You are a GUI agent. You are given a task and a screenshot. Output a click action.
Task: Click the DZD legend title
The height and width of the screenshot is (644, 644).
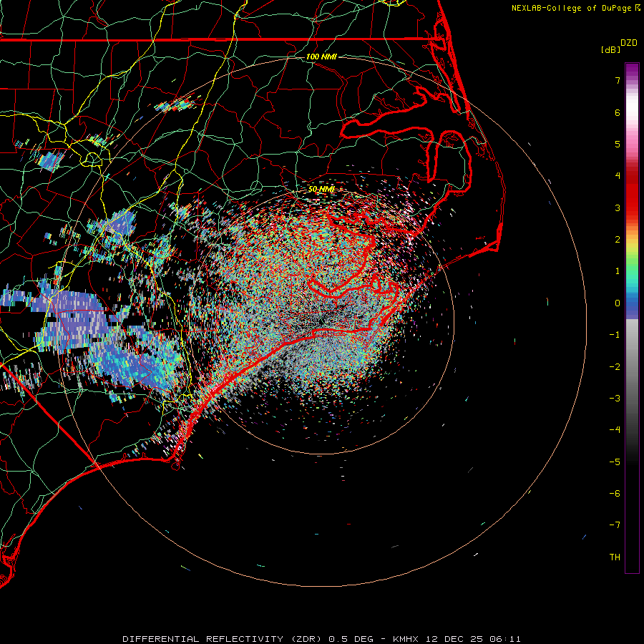(629, 43)
